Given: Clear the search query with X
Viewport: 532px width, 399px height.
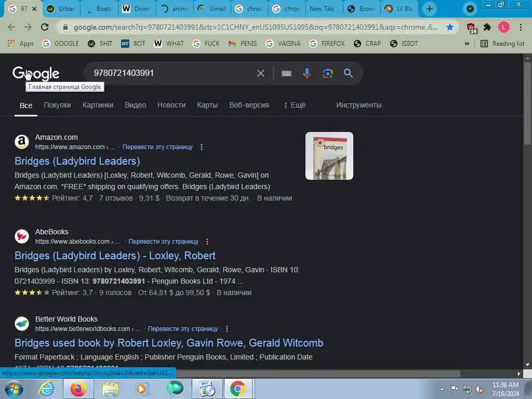Looking at the screenshot, I should coord(261,73).
